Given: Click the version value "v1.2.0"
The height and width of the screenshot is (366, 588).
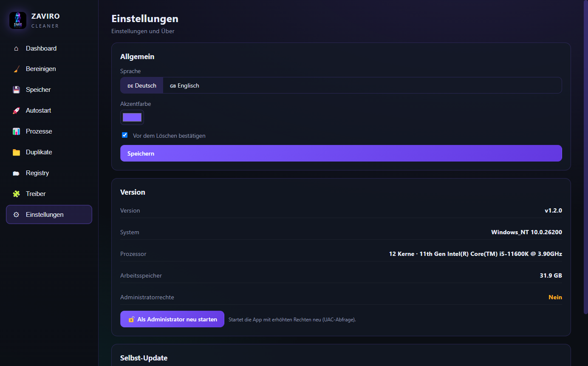Looking at the screenshot, I should click(x=553, y=210).
